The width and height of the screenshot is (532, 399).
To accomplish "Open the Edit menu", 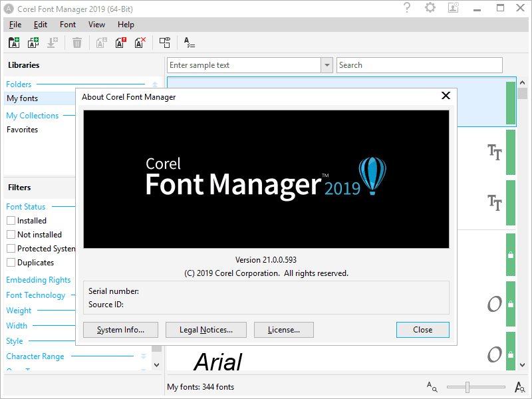I will [41, 25].
